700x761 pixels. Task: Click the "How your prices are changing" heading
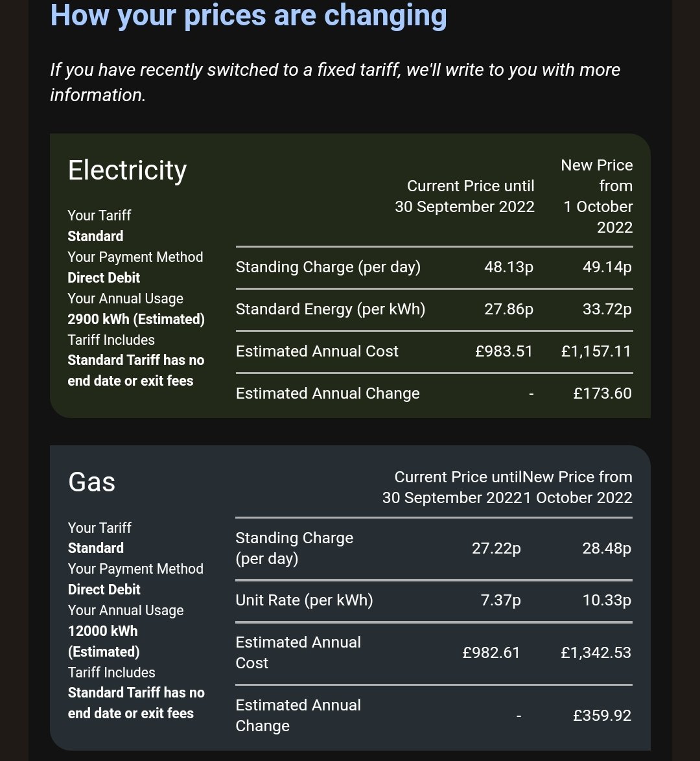248,14
